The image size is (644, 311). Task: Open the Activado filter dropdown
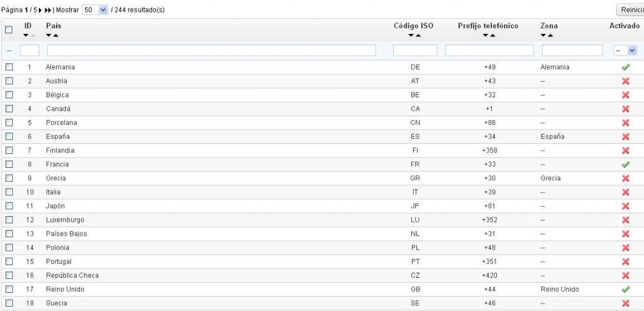tap(625, 50)
